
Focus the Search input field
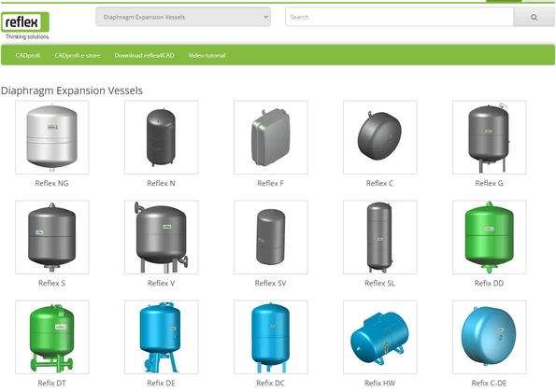[x=400, y=17]
